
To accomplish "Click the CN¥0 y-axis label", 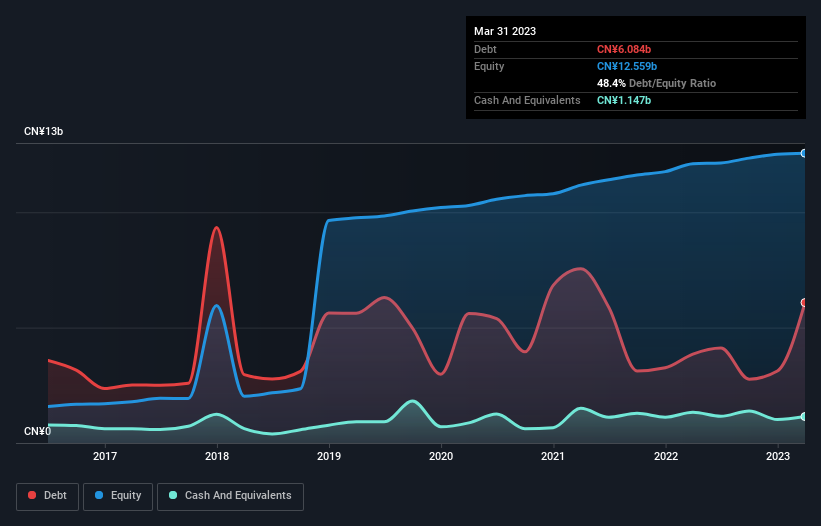I will (x=37, y=431).
